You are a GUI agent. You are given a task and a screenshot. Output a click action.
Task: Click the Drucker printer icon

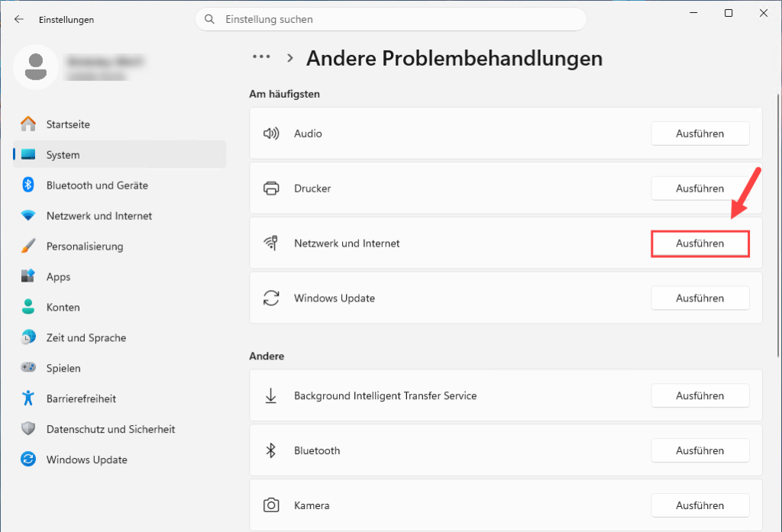click(271, 188)
